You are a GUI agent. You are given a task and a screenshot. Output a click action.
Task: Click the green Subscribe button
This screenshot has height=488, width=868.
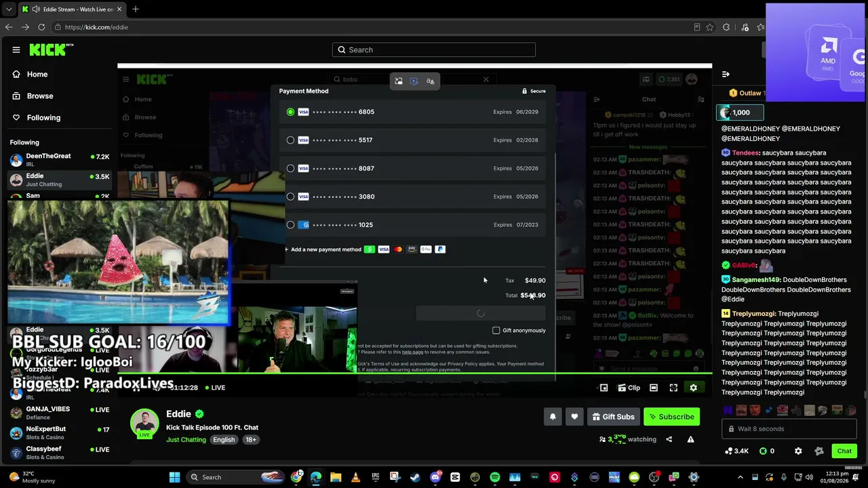coord(671,417)
